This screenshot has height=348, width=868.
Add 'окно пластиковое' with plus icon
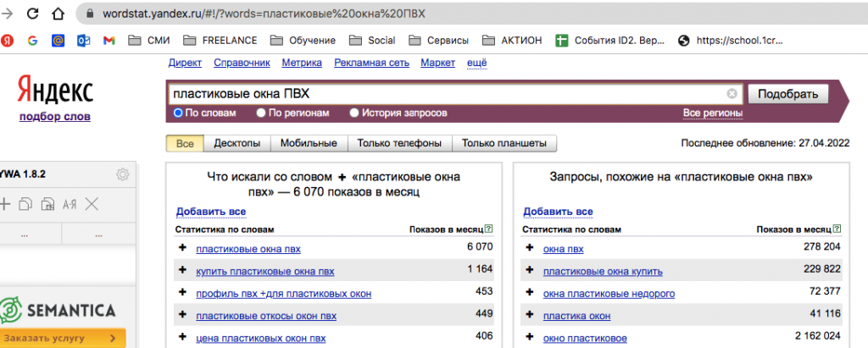pos(530,336)
